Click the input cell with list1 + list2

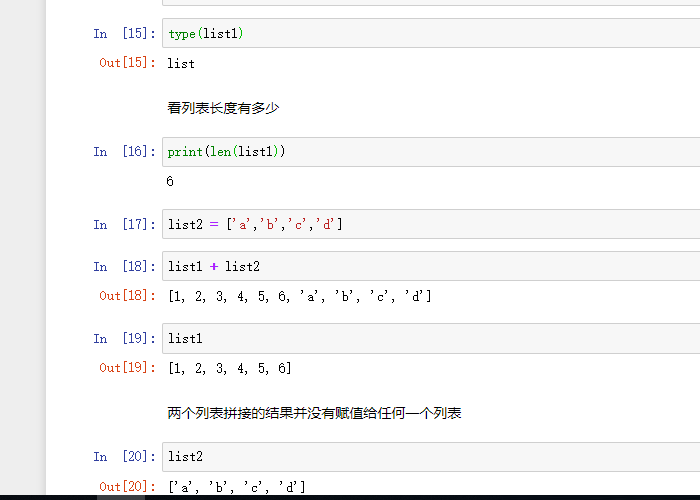tap(431, 266)
